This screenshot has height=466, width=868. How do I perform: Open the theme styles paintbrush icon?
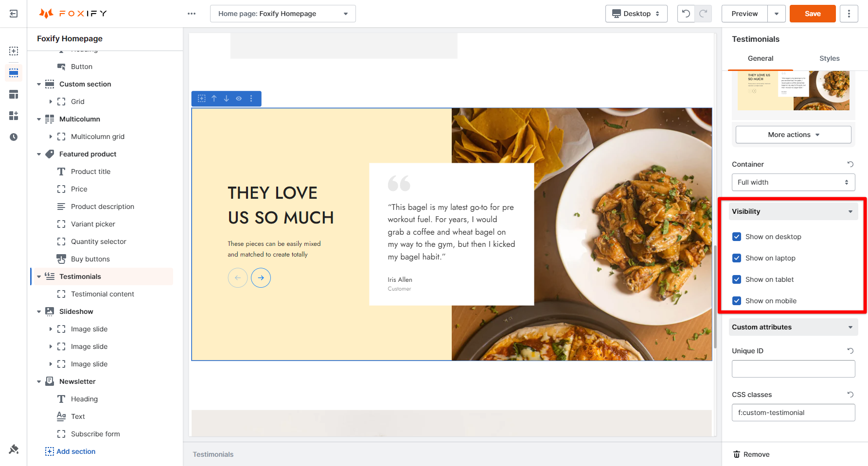[14, 449]
